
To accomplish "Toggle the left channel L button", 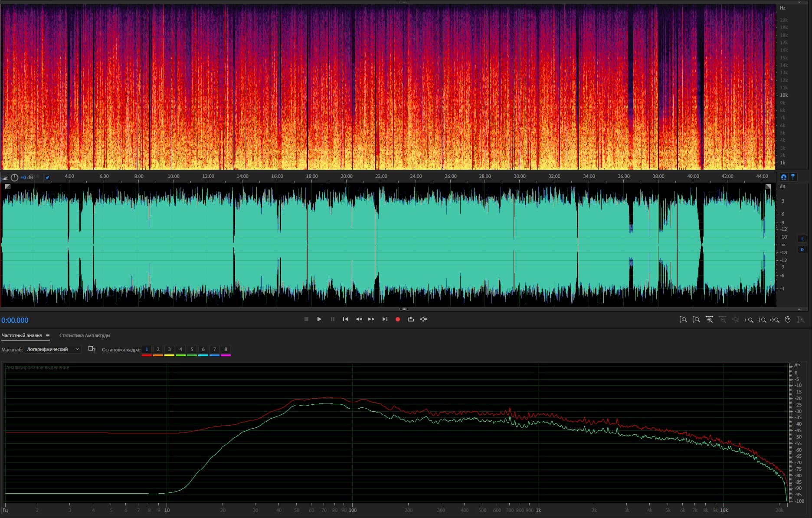I will coord(802,239).
